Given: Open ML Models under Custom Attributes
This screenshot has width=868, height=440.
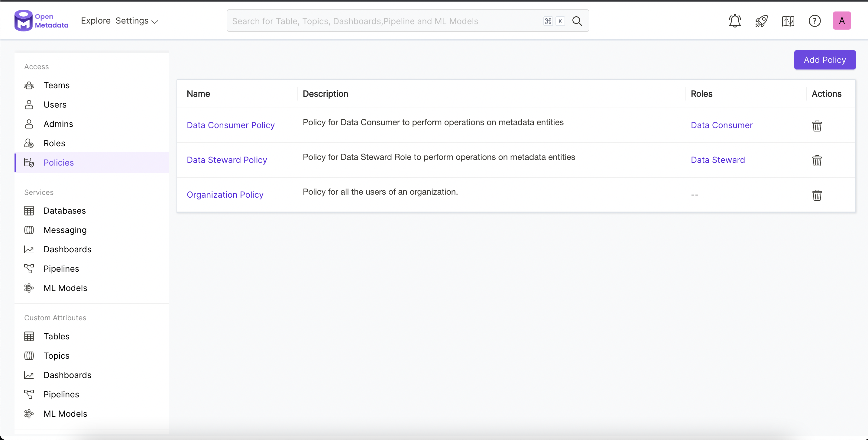Looking at the screenshot, I should [x=65, y=413].
